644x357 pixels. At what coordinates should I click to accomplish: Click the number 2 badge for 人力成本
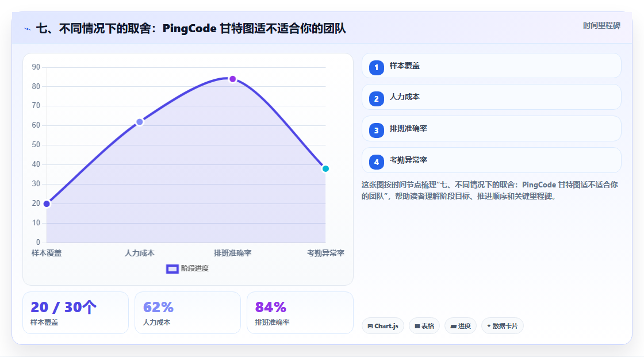(376, 99)
